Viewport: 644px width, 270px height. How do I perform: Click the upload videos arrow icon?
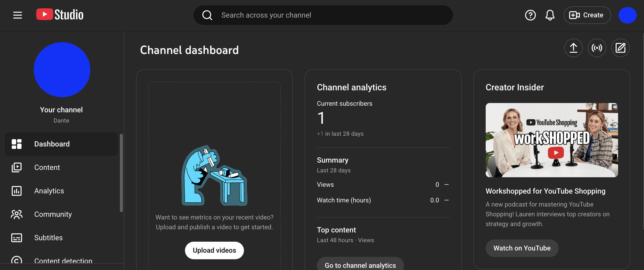573,48
